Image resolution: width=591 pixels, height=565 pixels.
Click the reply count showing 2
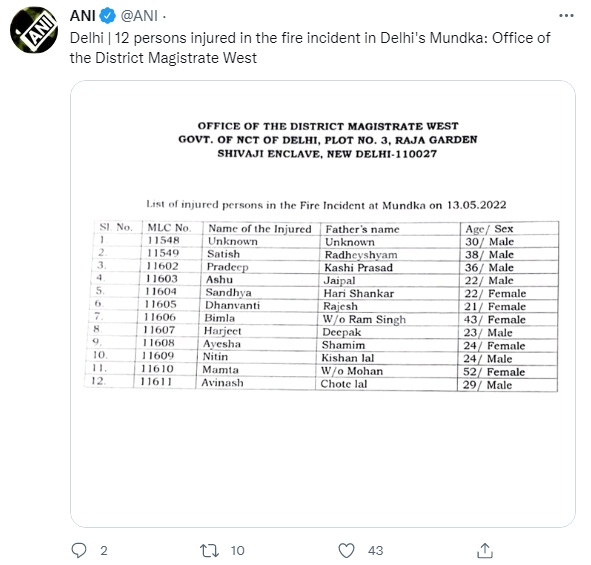coord(104,551)
